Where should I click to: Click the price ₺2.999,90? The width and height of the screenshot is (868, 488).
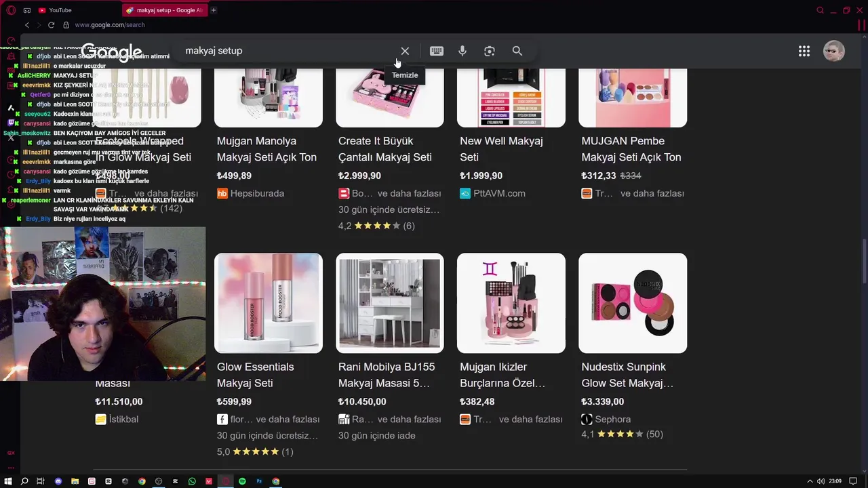tap(359, 176)
